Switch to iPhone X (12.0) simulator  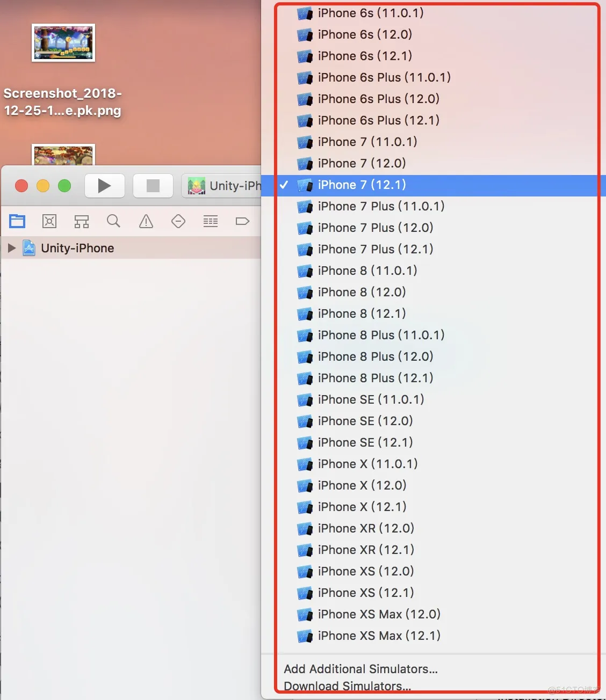[x=434, y=485]
